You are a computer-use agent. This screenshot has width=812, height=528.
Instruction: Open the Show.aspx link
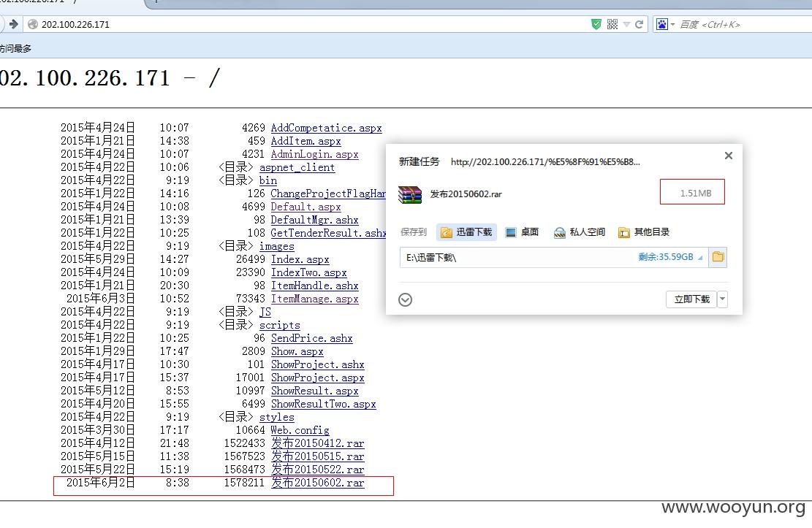(x=297, y=351)
